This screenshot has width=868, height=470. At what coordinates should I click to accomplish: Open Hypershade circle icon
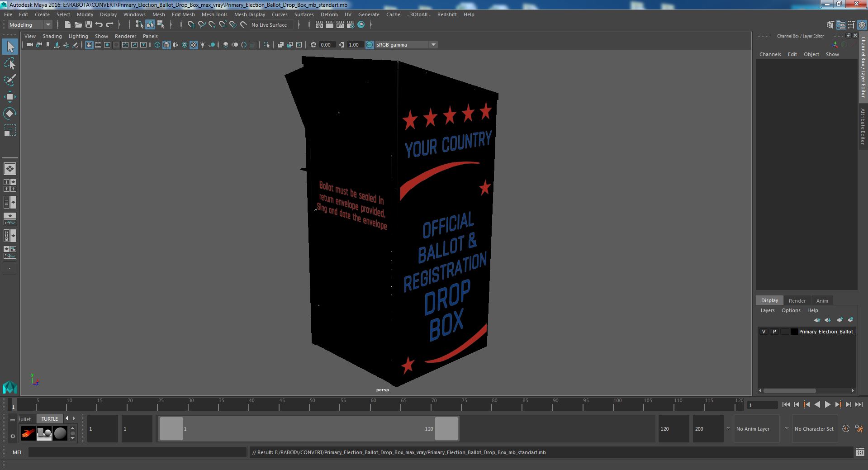pyautogui.click(x=361, y=25)
